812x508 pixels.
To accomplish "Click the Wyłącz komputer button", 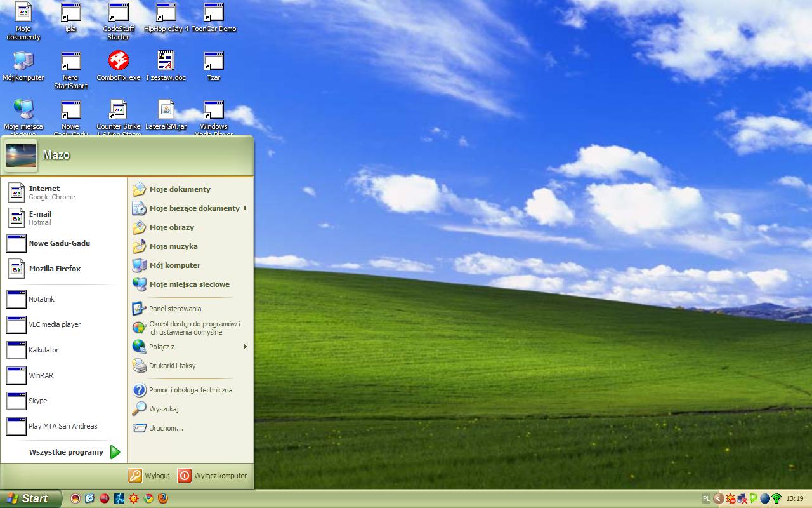I will [213, 476].
